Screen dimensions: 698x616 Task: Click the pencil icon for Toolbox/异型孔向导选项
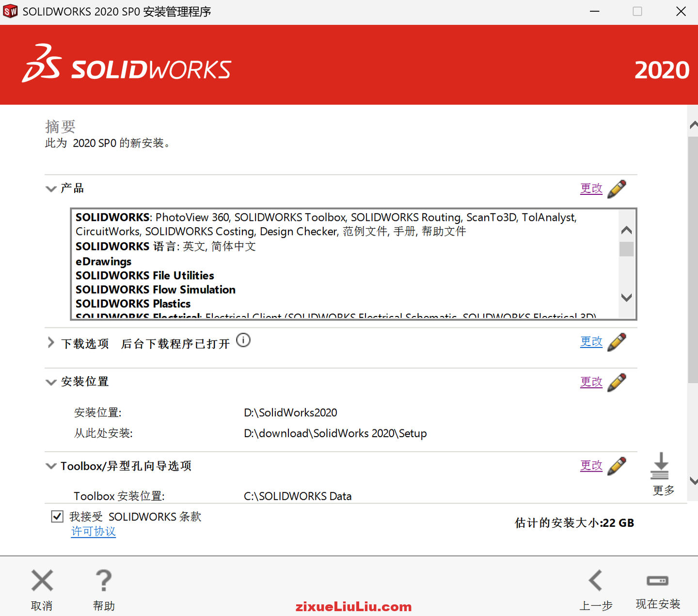pos(617,466)
